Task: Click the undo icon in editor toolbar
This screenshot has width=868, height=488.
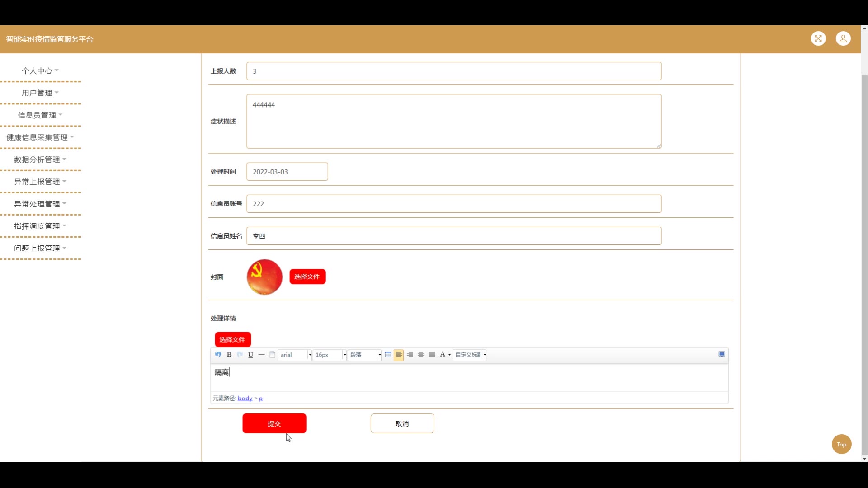Action: coord(218,355)
